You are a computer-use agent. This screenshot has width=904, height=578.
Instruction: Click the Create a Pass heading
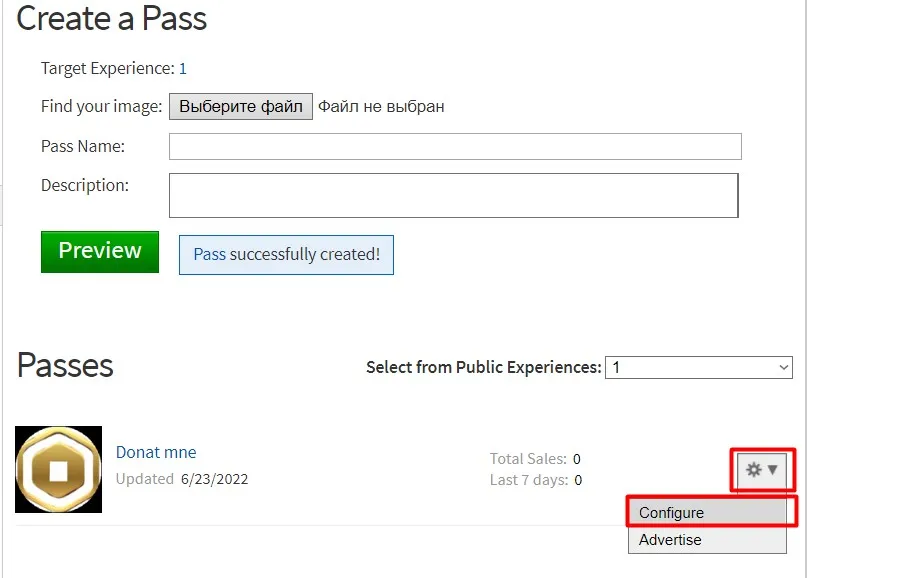point(111,18)
